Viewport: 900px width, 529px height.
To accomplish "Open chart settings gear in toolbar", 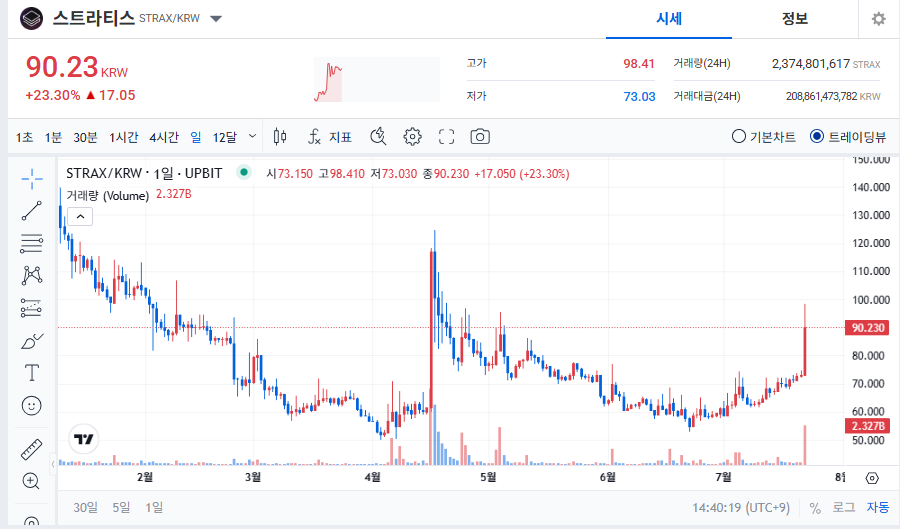I will click(x=412, y=137).
